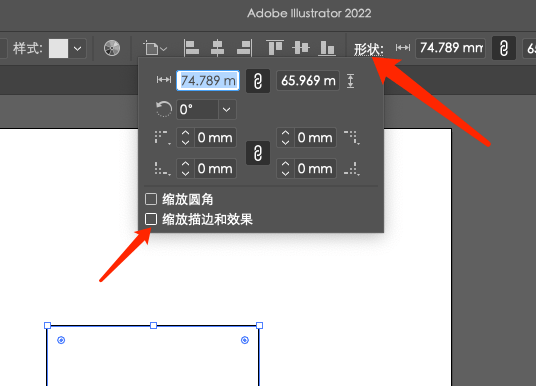This screenshot has height=386, width=536.
Task: Click the bottom-left corner radius stepper
Action: click(185, 169)
